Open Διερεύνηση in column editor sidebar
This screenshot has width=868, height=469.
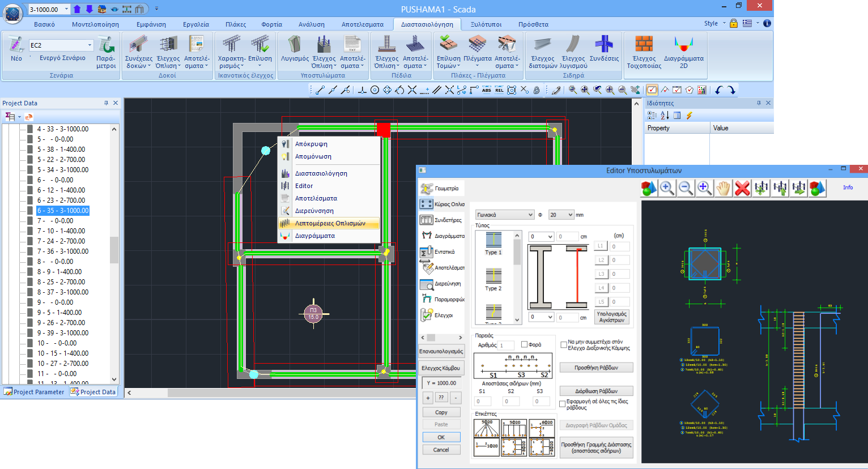pyautogui.click(x=441, y=283)
